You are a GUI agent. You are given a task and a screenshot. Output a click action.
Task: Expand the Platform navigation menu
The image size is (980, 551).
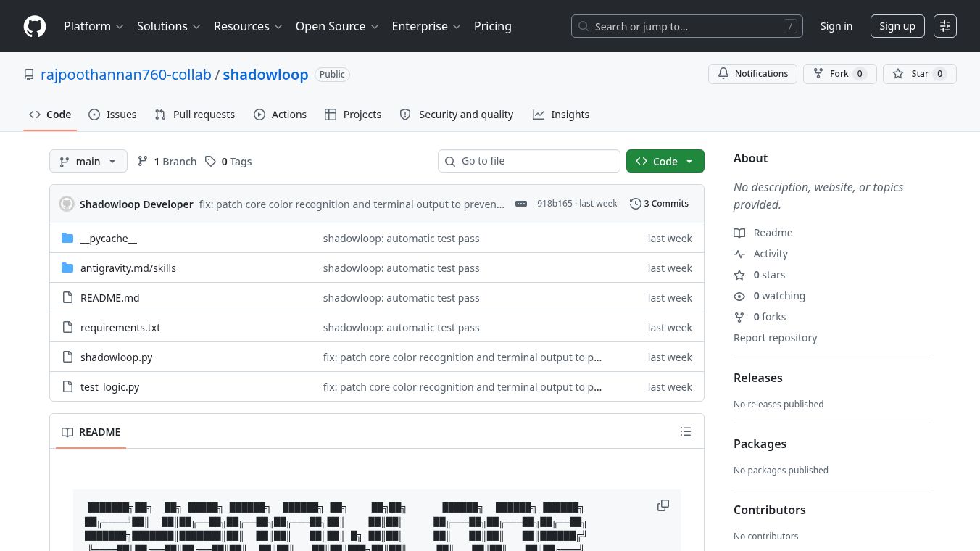(94, 26)
